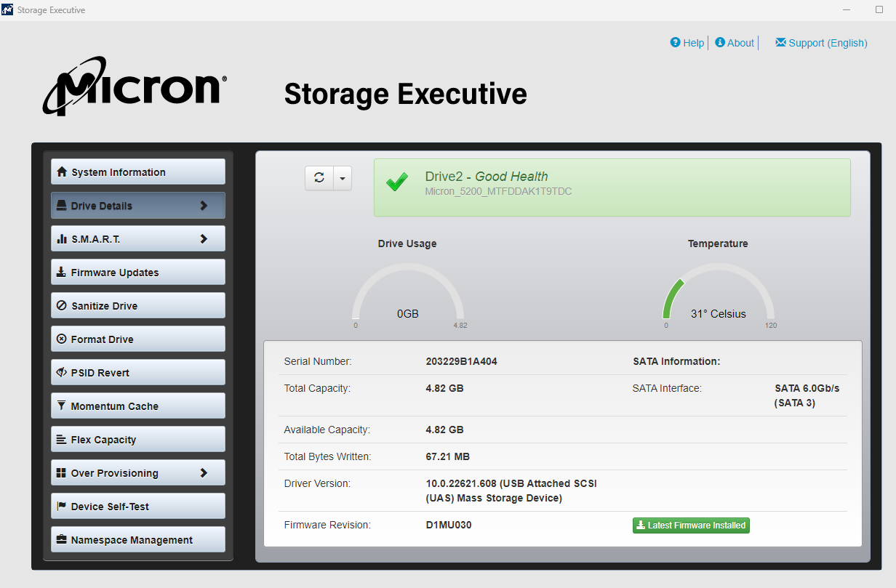Screen dimensions: 896x588
Task: Click the prohibited icon beside Sanitize Drive
Action: [62, 306]
